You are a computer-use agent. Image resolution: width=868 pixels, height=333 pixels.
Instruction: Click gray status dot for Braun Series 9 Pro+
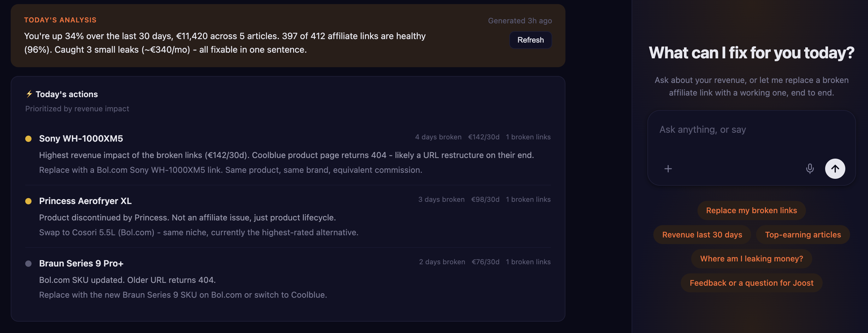28,264
